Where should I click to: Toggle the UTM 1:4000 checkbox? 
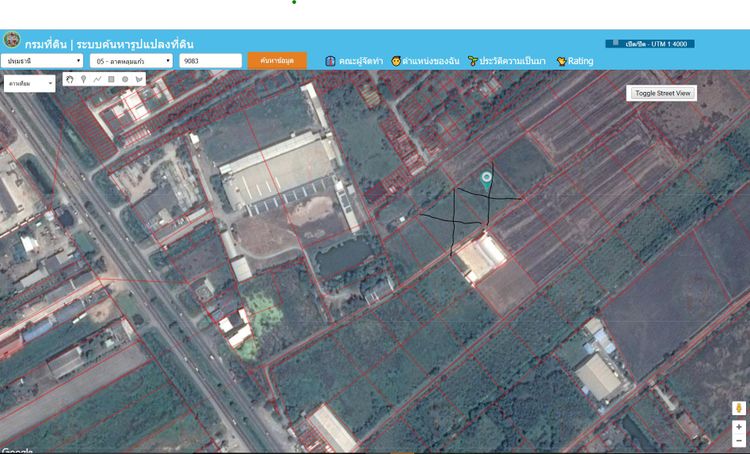coord(614,44)
